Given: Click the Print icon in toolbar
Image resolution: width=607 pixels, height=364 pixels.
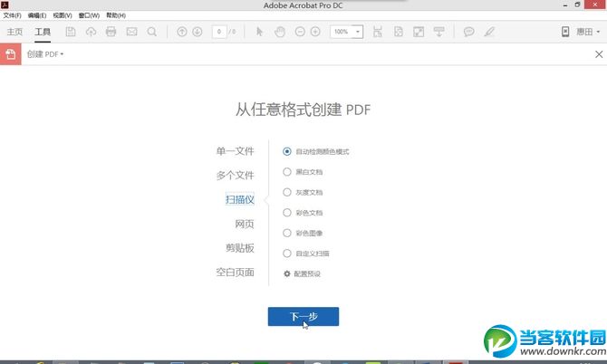Looking at the screenshot, I should 111,32.
